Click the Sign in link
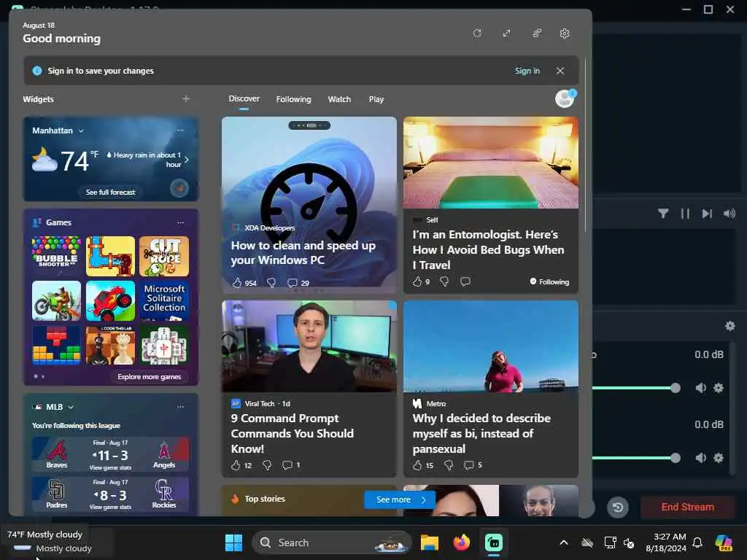 527,71
